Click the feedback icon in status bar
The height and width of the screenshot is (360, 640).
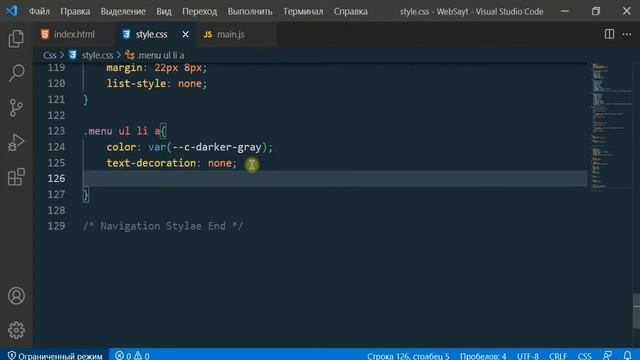(607, 356)
